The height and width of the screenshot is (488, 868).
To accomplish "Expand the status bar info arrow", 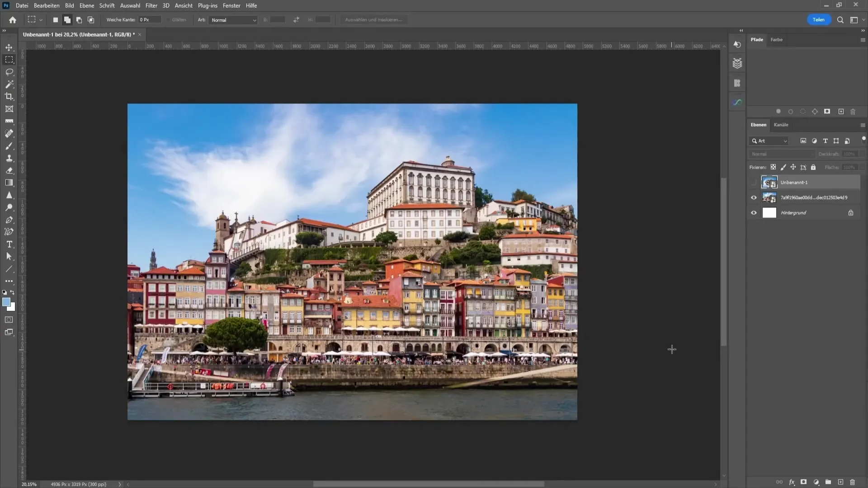I will [x=120, y=484].
